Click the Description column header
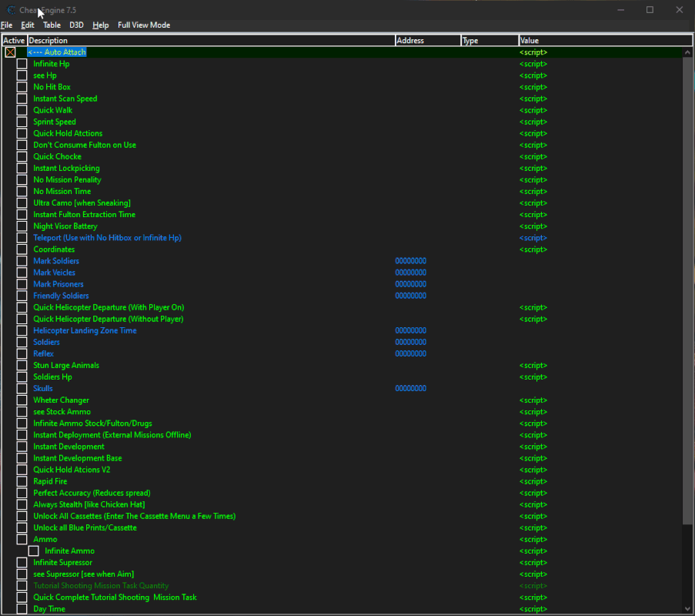This screenshot has height=616, width=695. pyautogui.click(x=211, y=40)
